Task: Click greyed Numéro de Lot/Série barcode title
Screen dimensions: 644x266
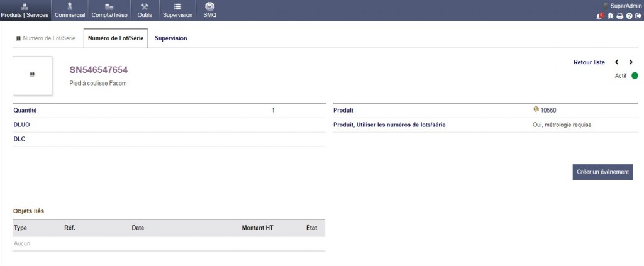Action: point(45,38)
